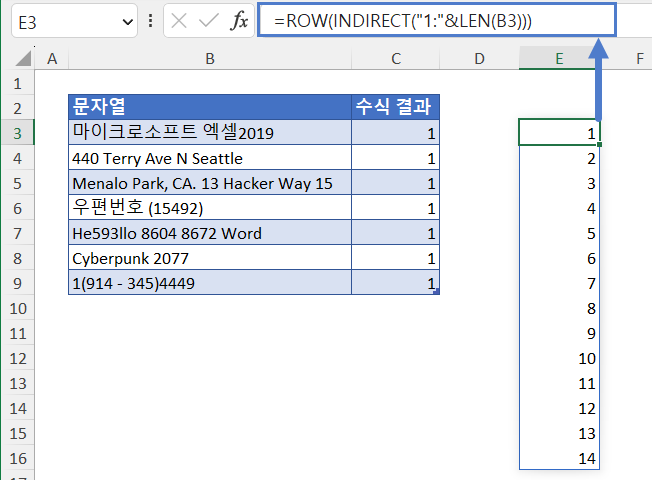Image resolution: width=652 pixels, height=480 pixels.
Task: Select result cell beside 1(914 - 345)4449
Action: click(395, 282)
